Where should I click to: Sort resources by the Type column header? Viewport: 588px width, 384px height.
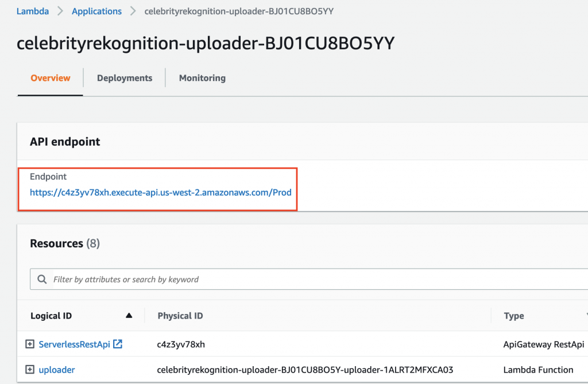513,315
